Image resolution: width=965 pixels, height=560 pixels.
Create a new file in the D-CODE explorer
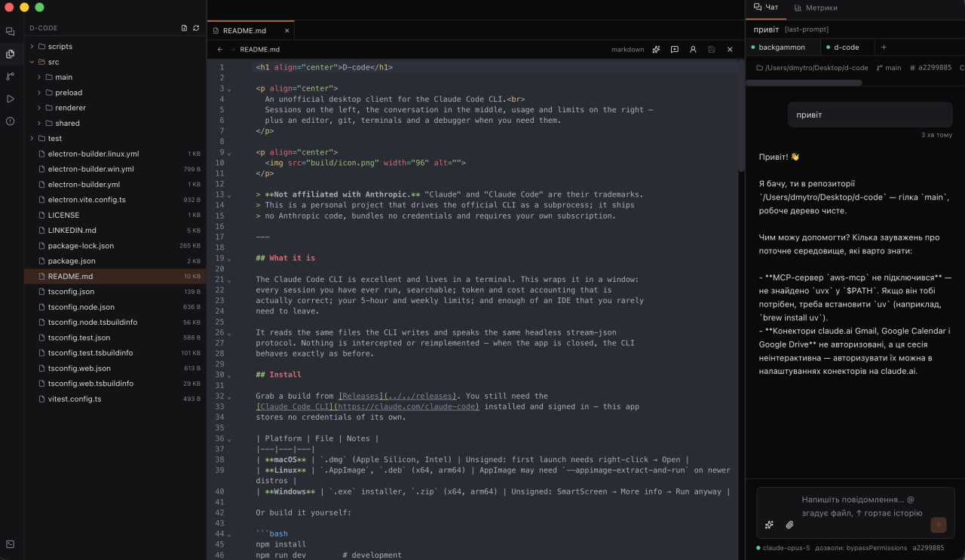click(x=184, y=28)
